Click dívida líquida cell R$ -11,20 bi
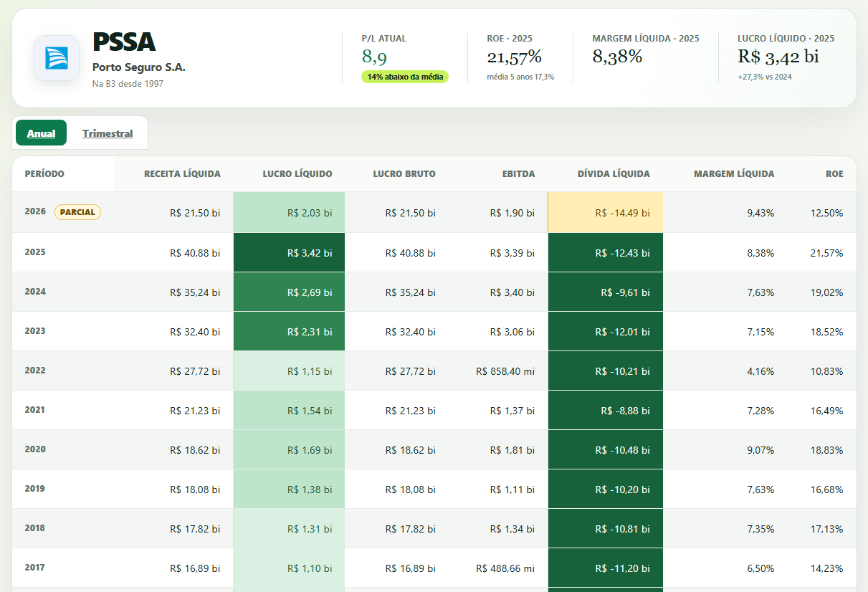The width and height of the screenshot is (868, 592). (x=606, y=568)
